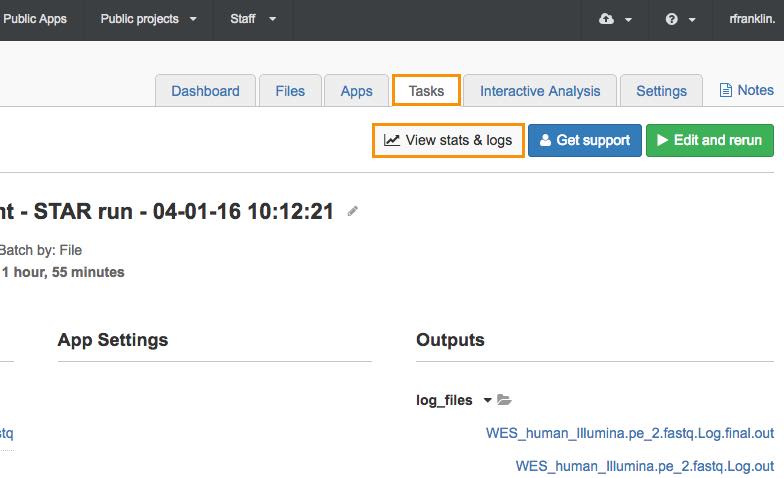Click the open folder icon next to log_files
784x478 pixels.
click(x=504, y=400)
